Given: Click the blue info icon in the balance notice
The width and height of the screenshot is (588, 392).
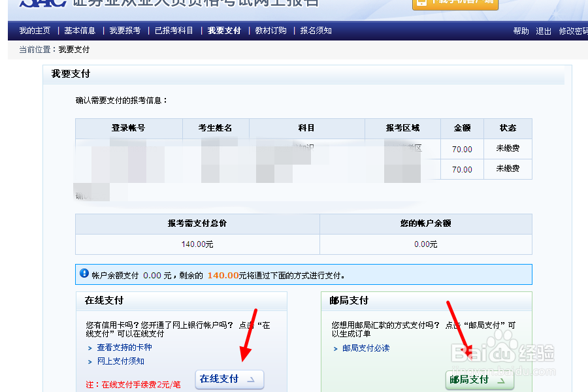Looking at the screenshot, I should click(83, 274).
